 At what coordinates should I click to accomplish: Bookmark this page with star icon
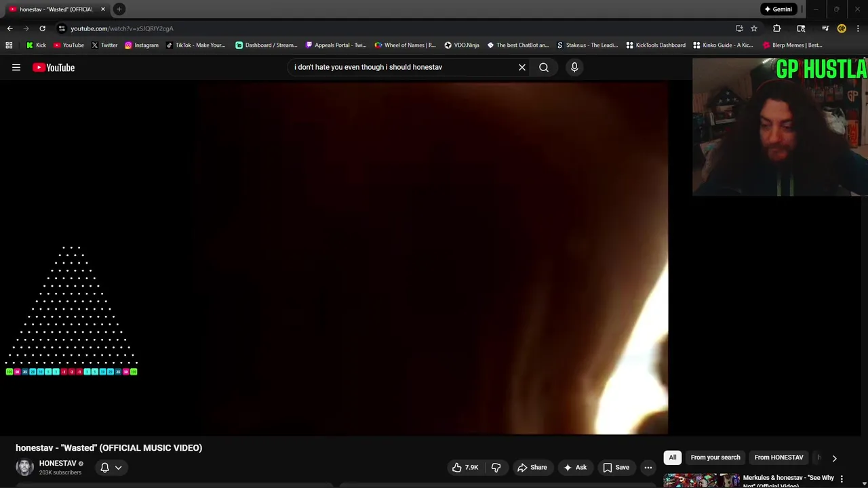click(754, 28)
